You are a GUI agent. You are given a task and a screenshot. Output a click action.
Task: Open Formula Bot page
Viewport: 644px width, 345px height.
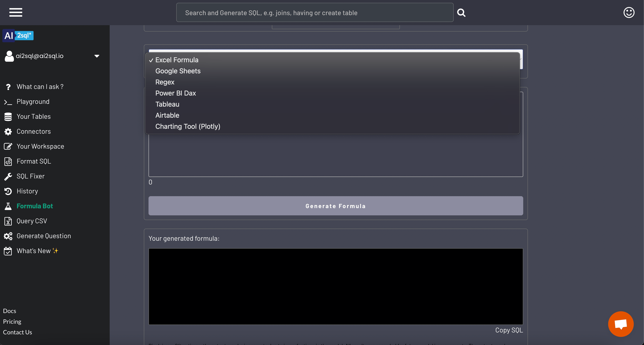coord(35,206)
